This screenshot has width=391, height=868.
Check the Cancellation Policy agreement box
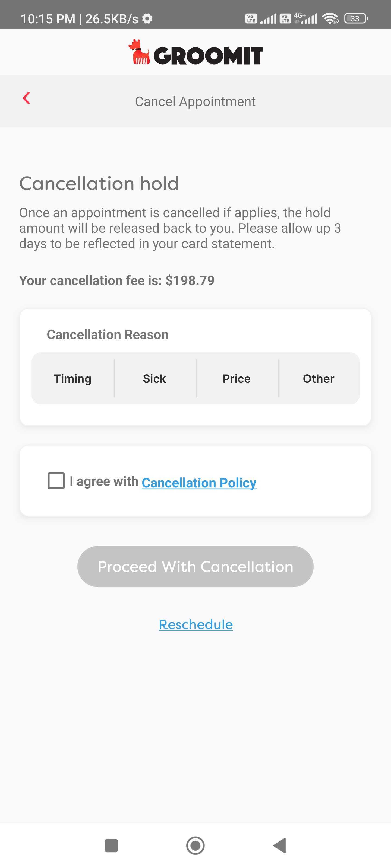(x=56, y=480)
